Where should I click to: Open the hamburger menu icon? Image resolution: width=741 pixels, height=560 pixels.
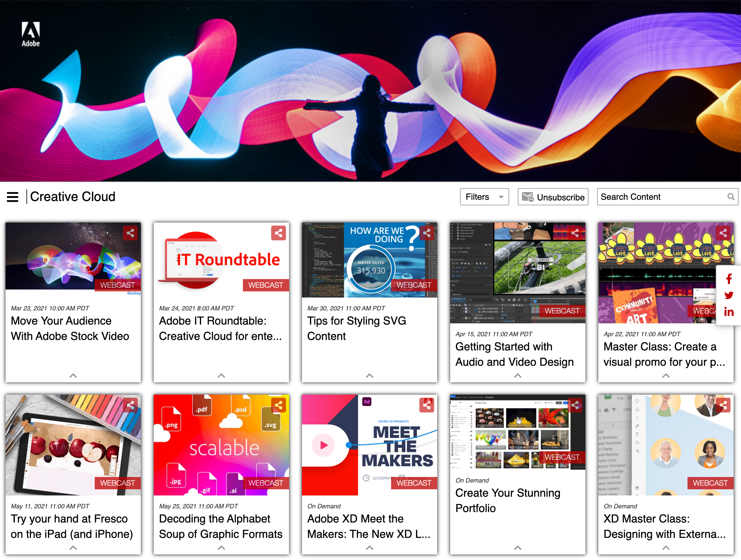tap(12, 197)
